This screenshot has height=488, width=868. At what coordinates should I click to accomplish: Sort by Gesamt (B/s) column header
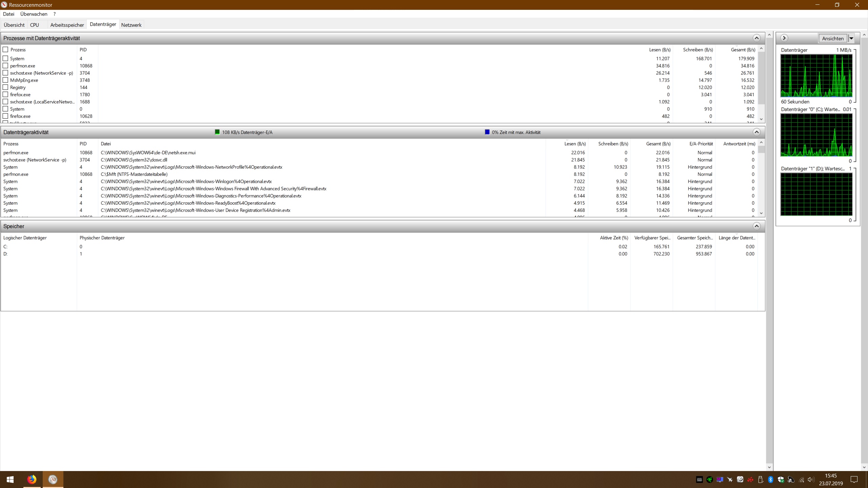coord(743,49)
